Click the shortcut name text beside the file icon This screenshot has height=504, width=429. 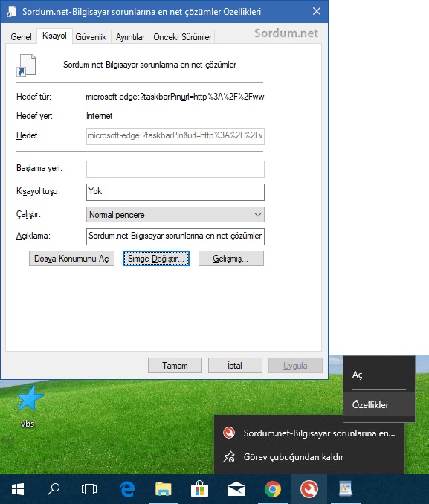[149, 65]
